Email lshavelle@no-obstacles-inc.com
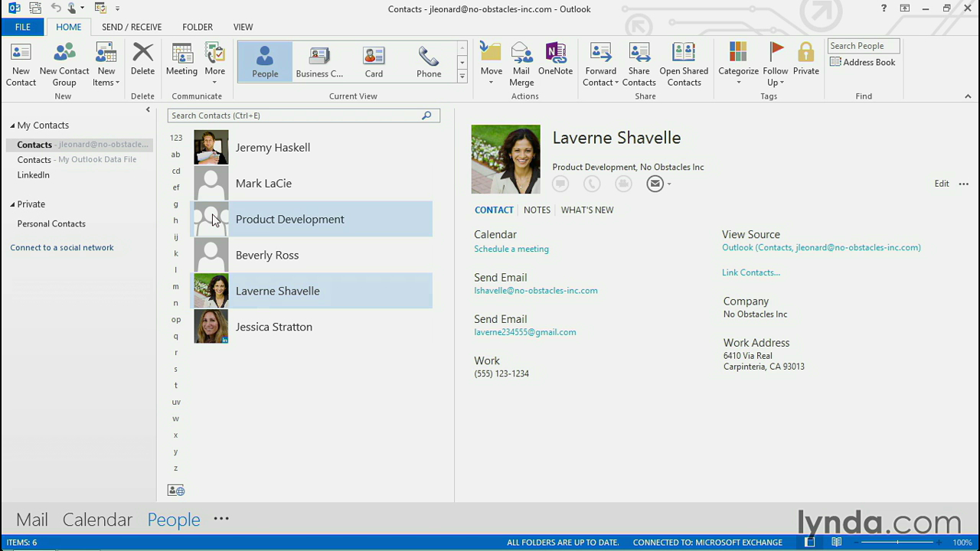980x551 pixels. coord(536,291)
